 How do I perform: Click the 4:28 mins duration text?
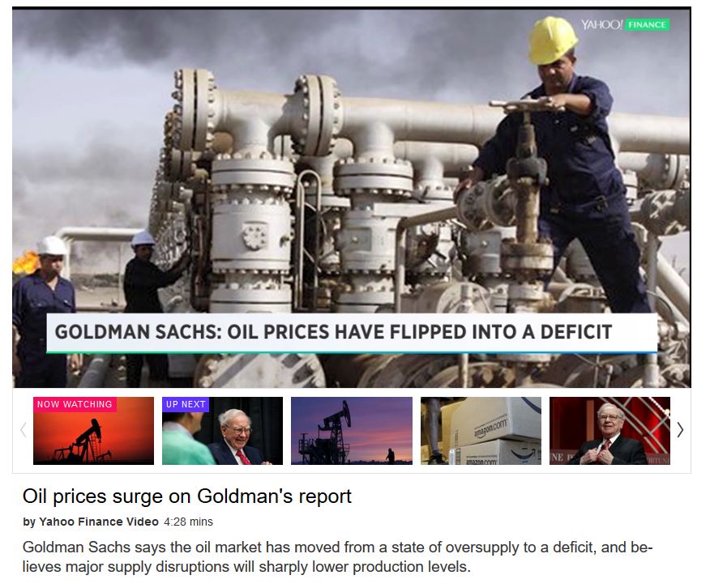(x=188, y=522)
